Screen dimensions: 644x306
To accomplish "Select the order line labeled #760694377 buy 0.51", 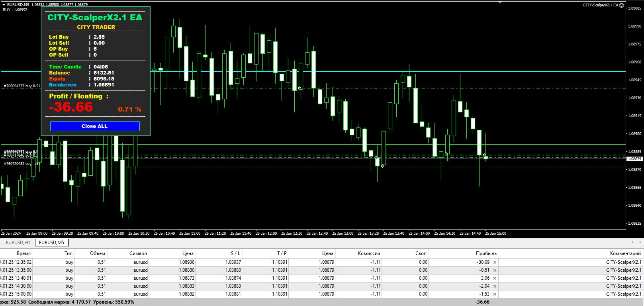I will [22, 86].
